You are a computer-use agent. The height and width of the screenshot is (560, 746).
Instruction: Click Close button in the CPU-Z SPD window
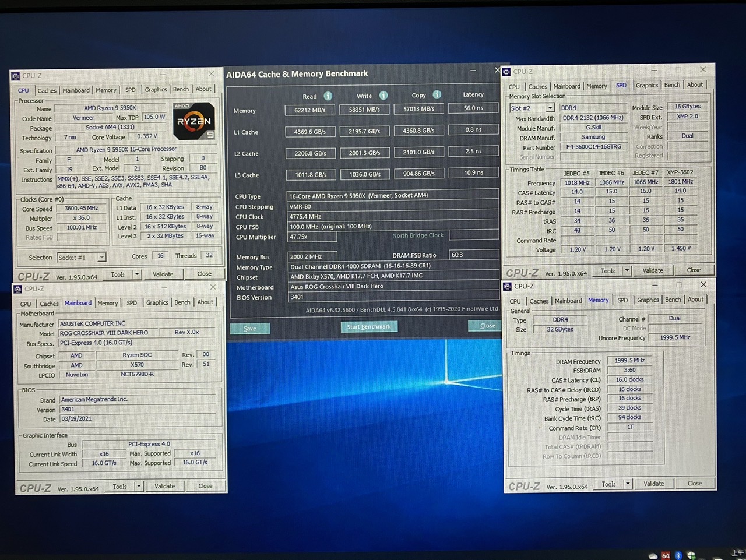(694, 270)
